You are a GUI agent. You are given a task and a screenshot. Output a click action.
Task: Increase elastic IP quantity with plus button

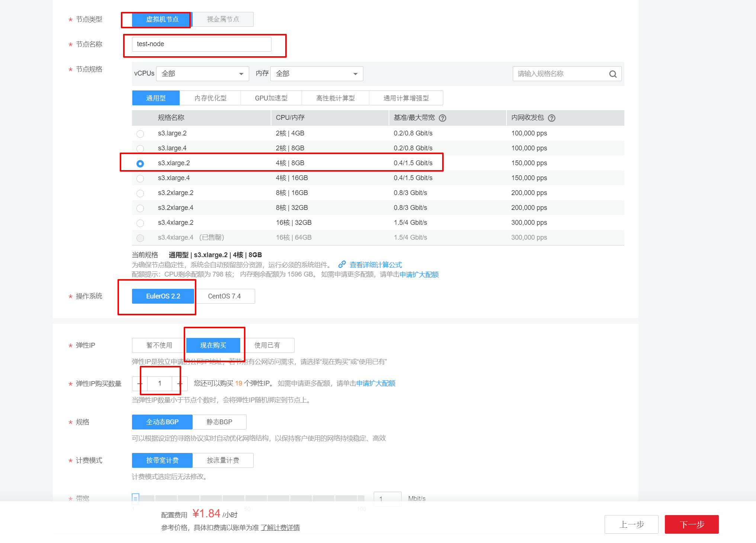[x=180, y=383]
